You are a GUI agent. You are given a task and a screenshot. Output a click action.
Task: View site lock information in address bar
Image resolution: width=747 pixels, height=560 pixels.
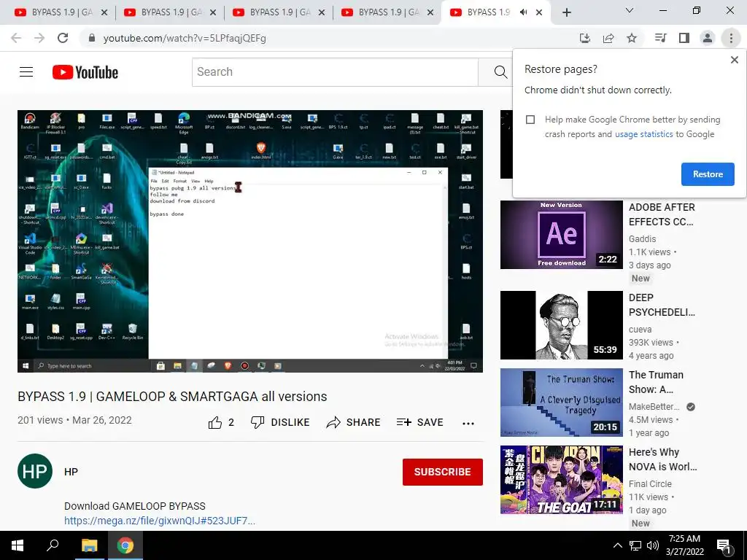click(92, 38)
